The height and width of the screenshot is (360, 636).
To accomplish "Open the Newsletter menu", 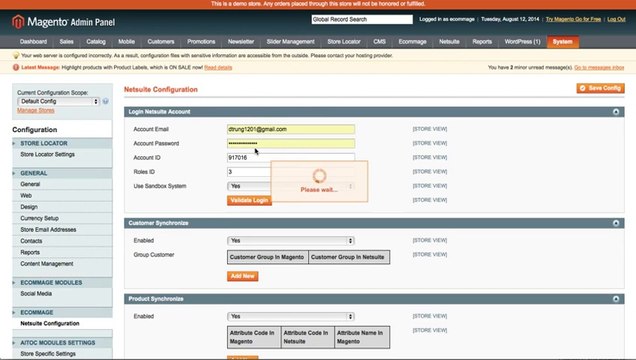I will [x=241, y=42].
